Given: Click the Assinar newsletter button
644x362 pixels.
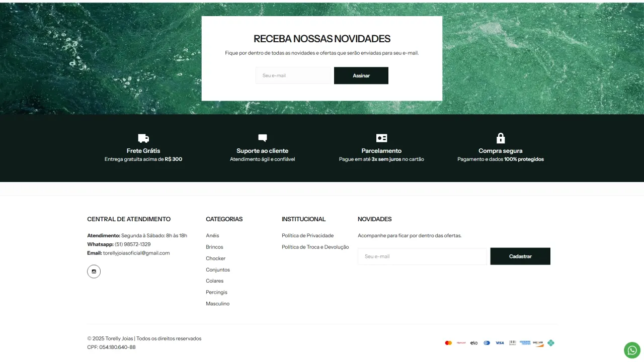Looking at the screenshot, I should click(361, 75).
